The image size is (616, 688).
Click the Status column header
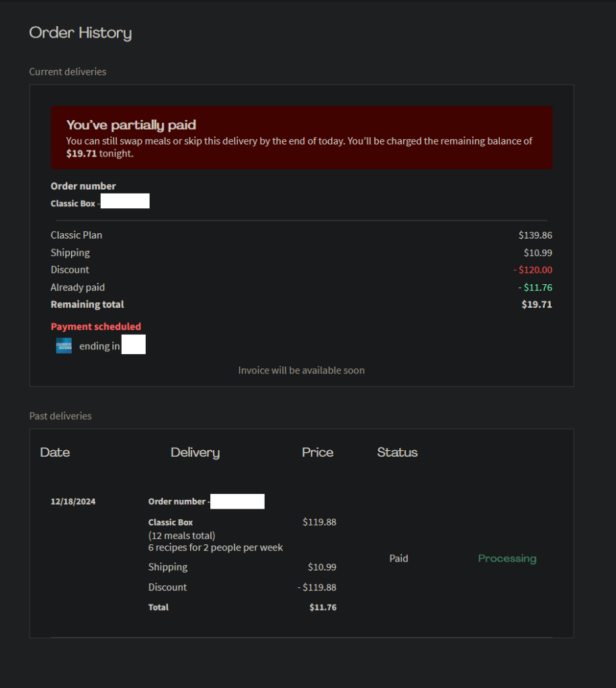(397, 452)
